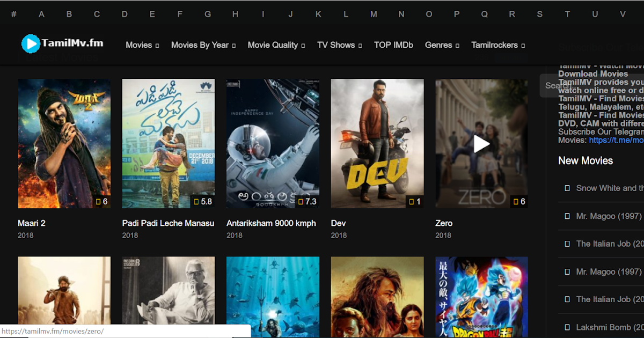Filter titles by letter S

point(540,14)
